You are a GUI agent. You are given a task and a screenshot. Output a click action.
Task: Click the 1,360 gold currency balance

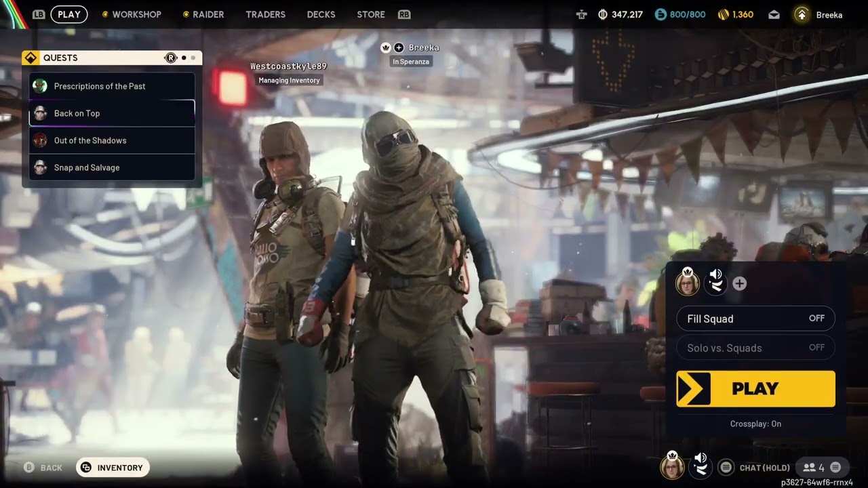tap(743, 14)
